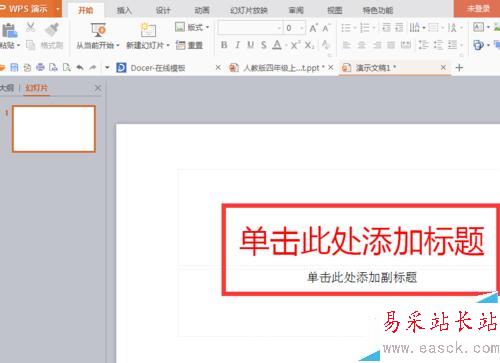Viewport: 500px width, 363px height.
Task: Click the shapes icon in ribbon
Action: [x=479, y=45]
